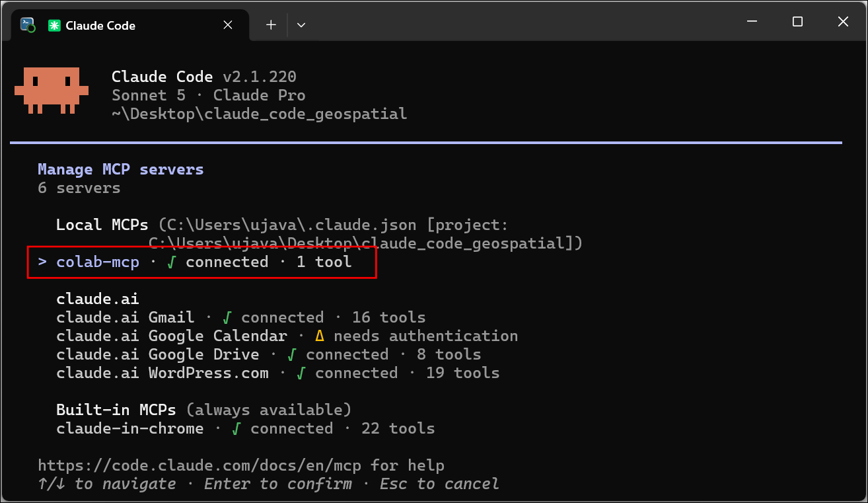Close the Claude Code tab
The width and height of the screenshot is (868, 503).
click(228, 25)
